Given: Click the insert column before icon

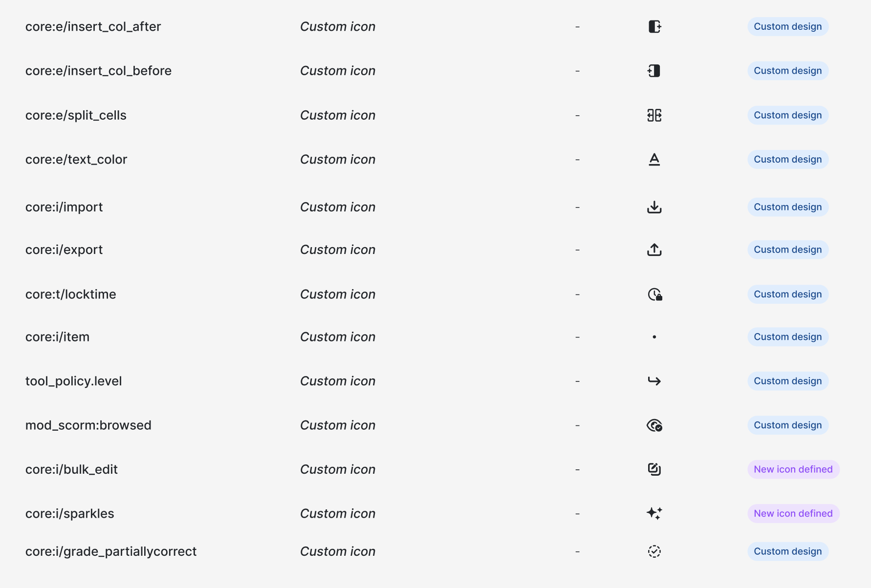Looking at the screenshot, I should pyautogui.click(x=654, y=71).
